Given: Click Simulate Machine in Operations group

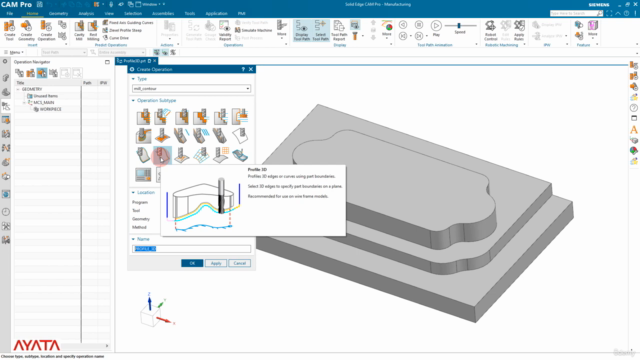Looking at the screenshot, I should coord(253,30).
